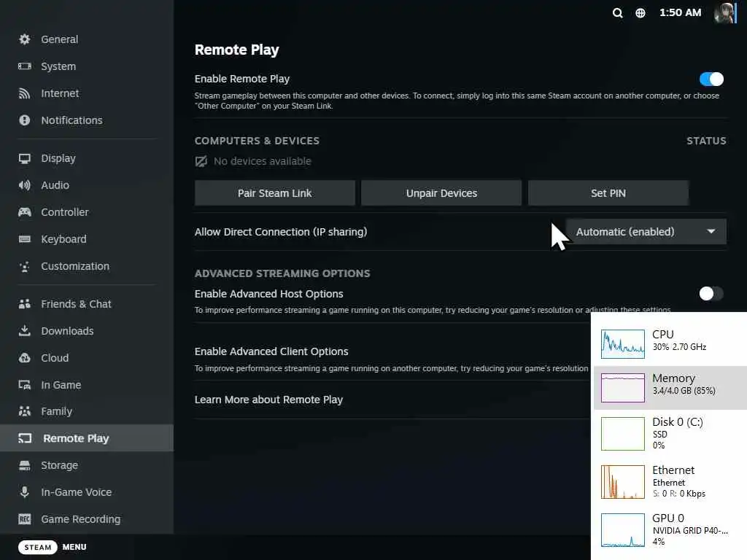
Task: Open the Storage drive icon
Action: (x=24, y=465)
